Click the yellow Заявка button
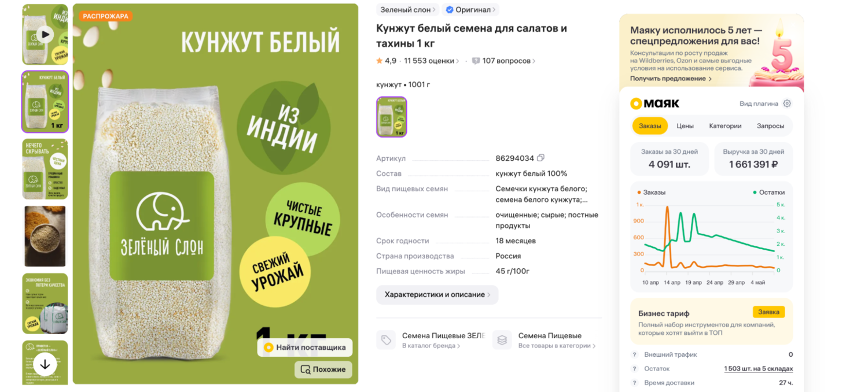 (x=768, y=312)
